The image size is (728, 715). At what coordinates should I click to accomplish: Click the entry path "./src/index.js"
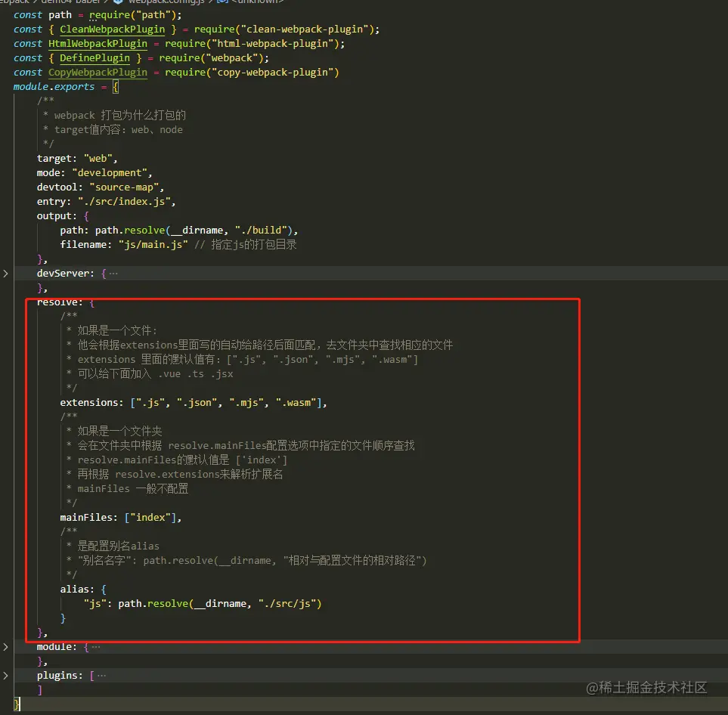[124, 202]
